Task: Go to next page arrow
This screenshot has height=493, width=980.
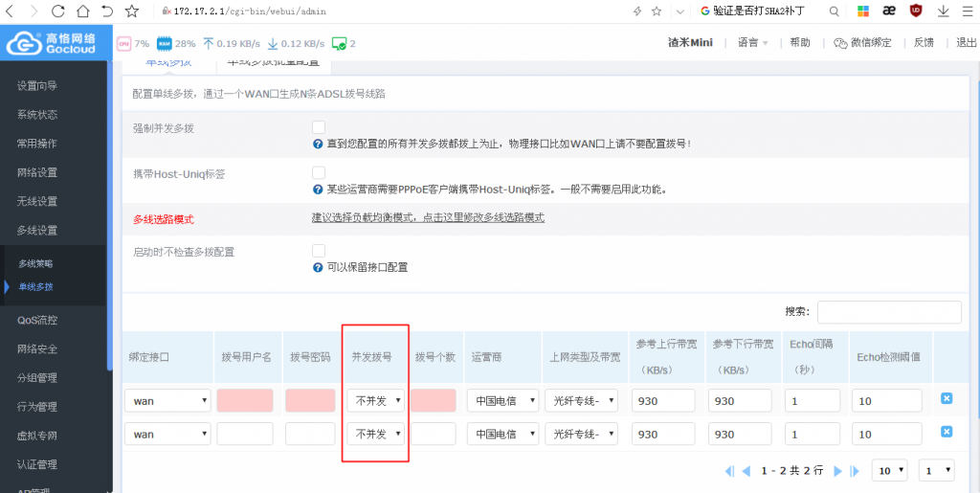Action: tap(838, 471)
